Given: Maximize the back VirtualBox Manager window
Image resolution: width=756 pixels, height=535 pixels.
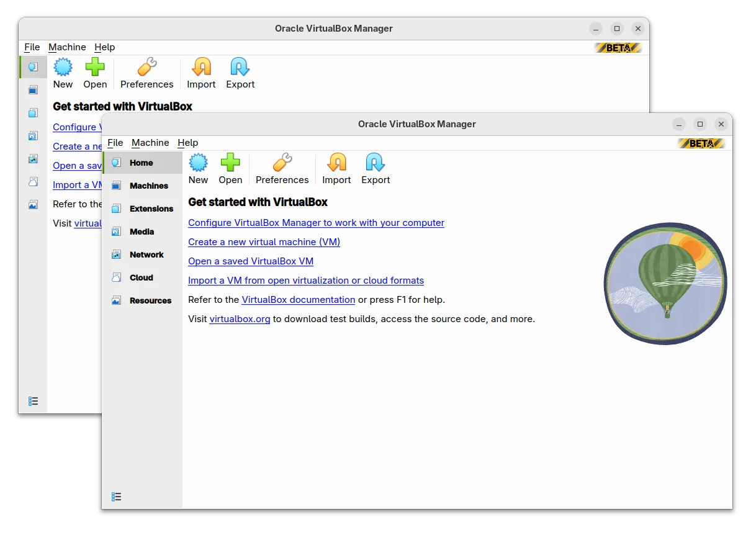Looking at the screenshot, I should coord(617,29).
